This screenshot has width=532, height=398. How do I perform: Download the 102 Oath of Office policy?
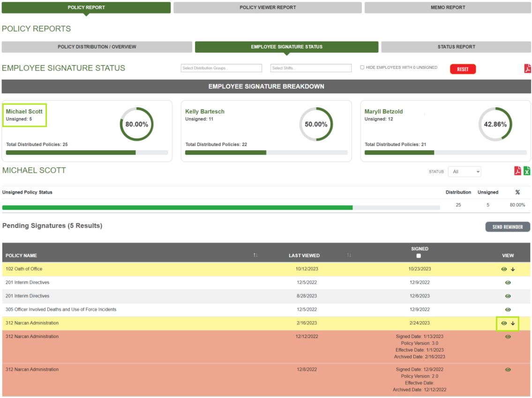(x=513, y=269)
